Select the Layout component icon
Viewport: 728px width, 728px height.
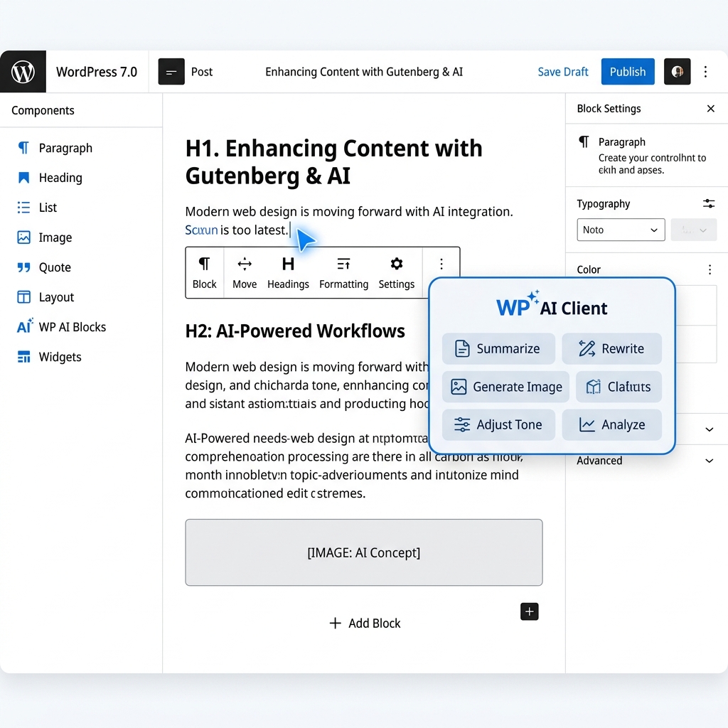(x=23, y=297)
